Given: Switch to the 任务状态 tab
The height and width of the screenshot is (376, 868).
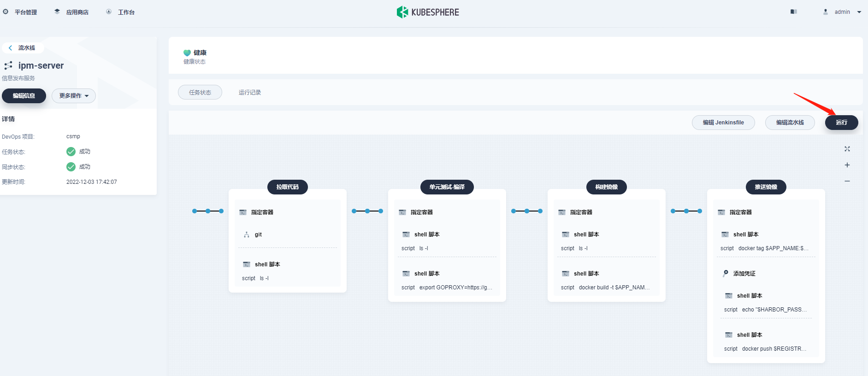Looking at the screenshot, I should 200,92.
